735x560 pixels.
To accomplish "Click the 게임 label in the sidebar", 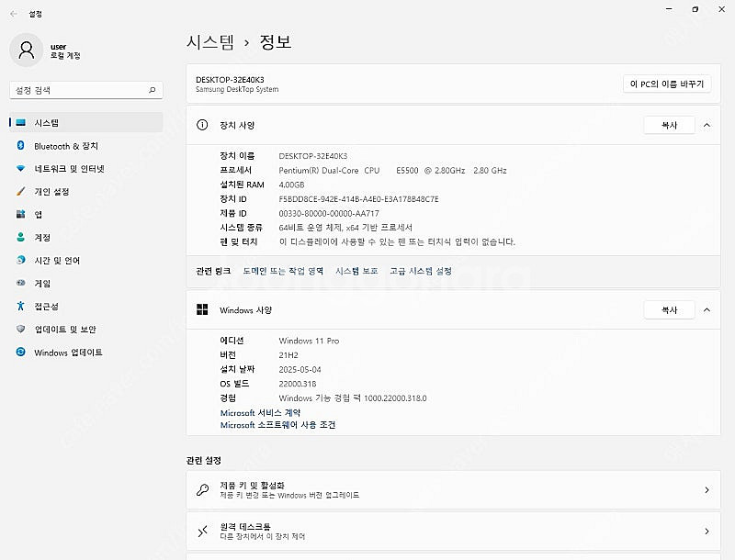I will click(x=42, y=284).
